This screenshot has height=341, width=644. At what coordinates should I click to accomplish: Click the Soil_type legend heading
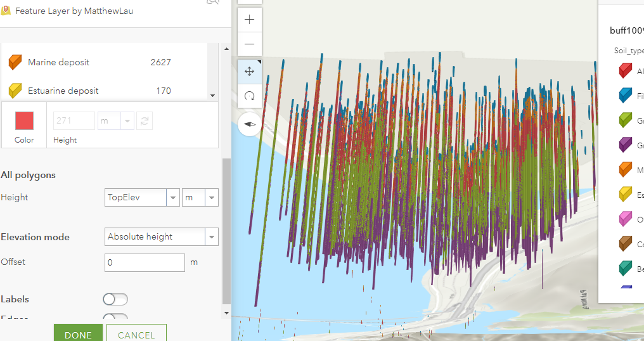click(x=629, y=51)
